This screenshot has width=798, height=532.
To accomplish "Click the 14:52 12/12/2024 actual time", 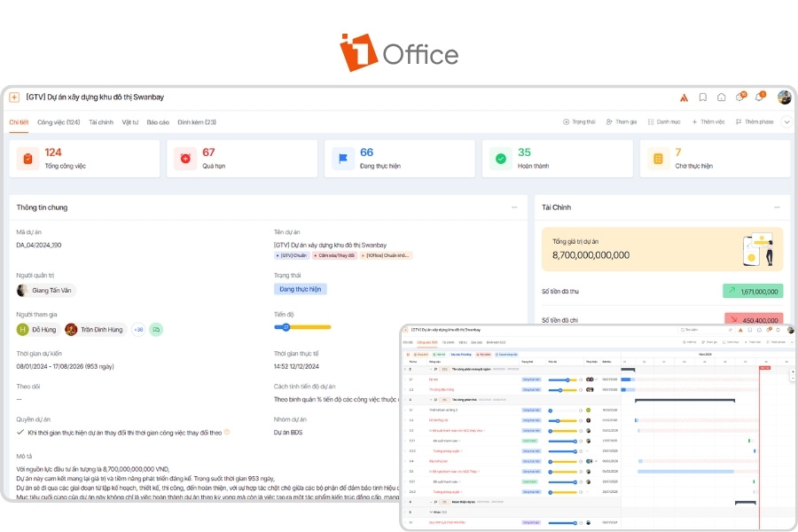I will (296, 366).
